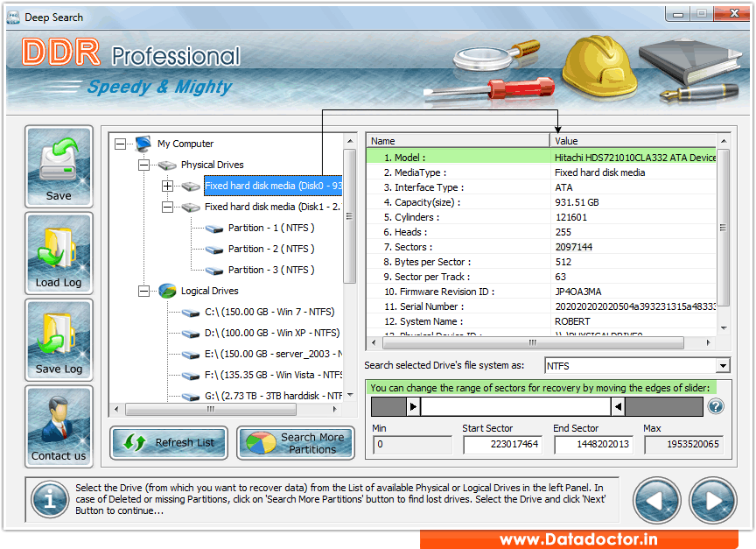Click the Disk1 hard disk icon
This screenshot has width=756, height=549.
click(x=191, y=207)
